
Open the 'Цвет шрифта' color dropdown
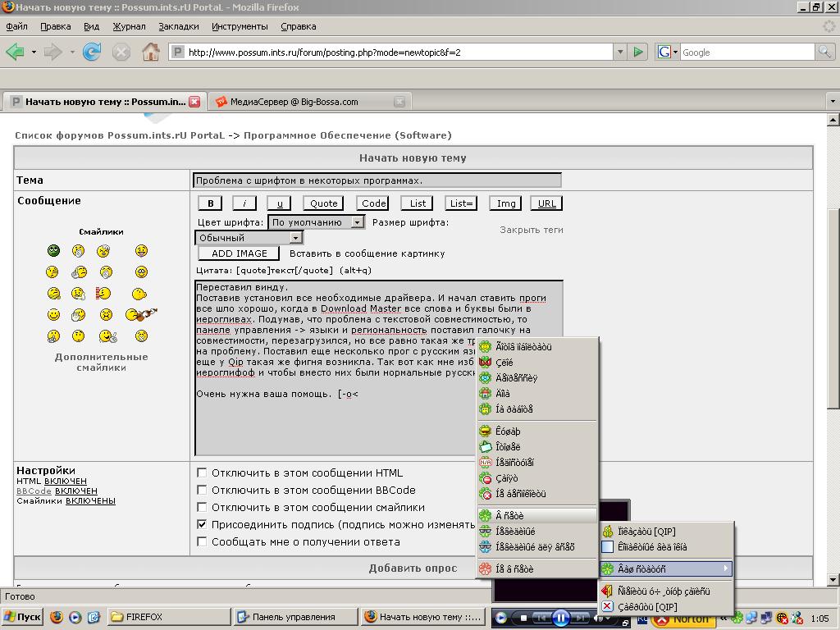pyautogui.click(x=357, y=222)
